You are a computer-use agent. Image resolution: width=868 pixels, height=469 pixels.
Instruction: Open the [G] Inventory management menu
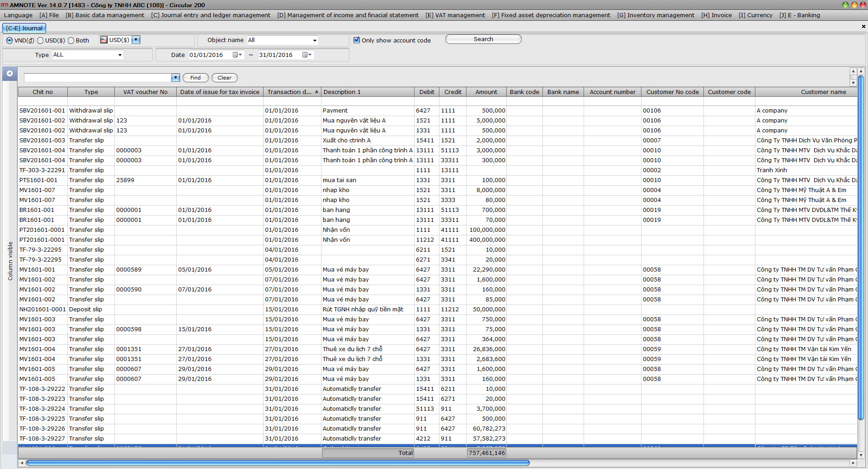coord(656,15)
